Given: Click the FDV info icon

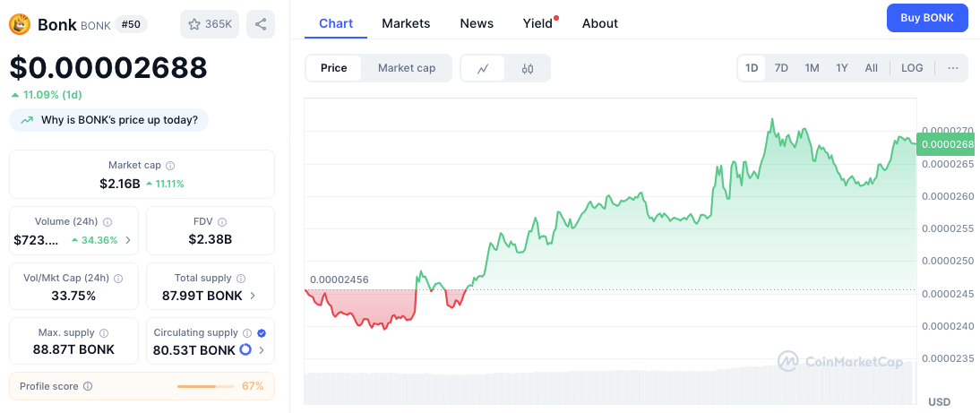Looking at the screenshot, I should click(x=222, y=222).
